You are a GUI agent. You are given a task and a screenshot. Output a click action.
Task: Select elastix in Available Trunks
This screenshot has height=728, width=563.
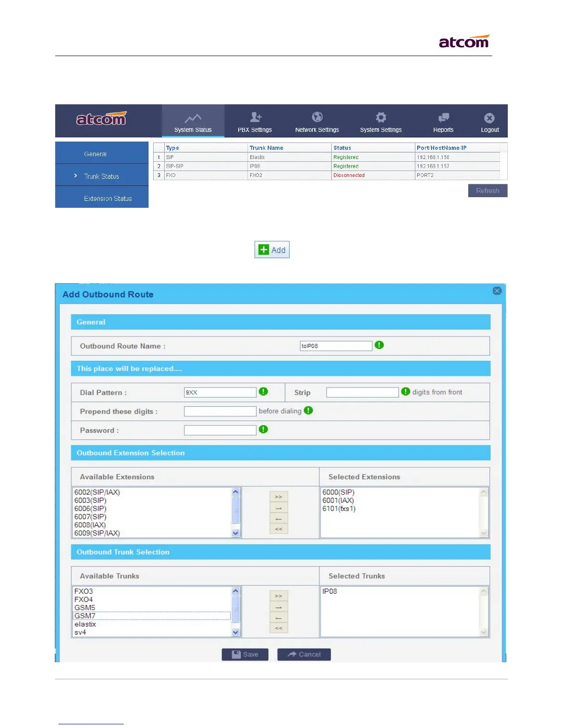pyautogui.click(x=85, y=625)
